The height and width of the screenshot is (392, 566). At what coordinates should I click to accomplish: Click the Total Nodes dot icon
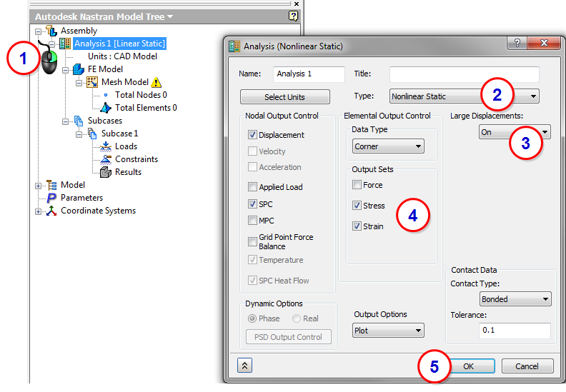click(106, 95)
